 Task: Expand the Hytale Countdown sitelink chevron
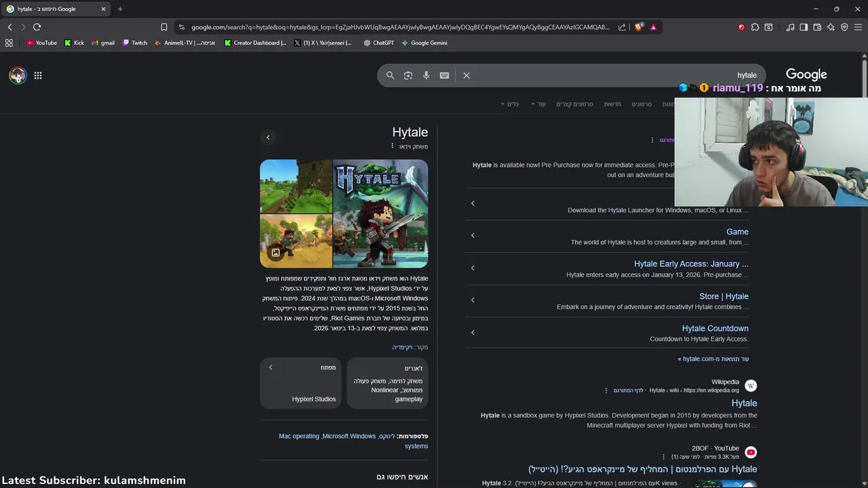tap(473, 332)
